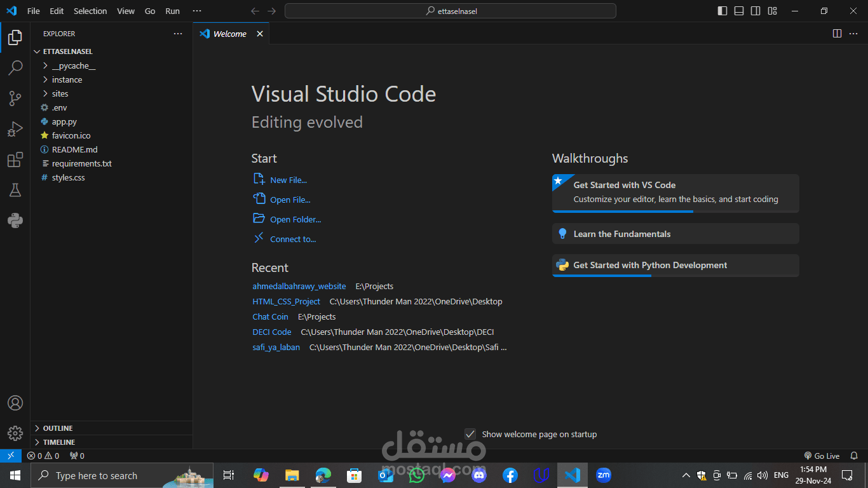Click the ports forwarded status item

click(x=77, y=456)
